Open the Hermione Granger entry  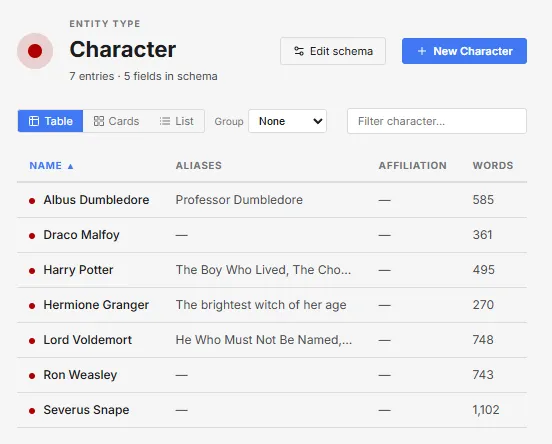[x=96, y=305]
